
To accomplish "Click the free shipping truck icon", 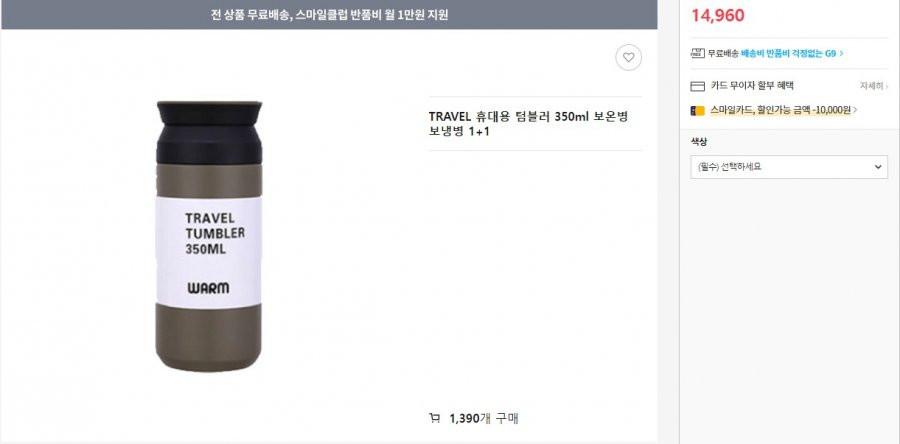I will point(697,53).
